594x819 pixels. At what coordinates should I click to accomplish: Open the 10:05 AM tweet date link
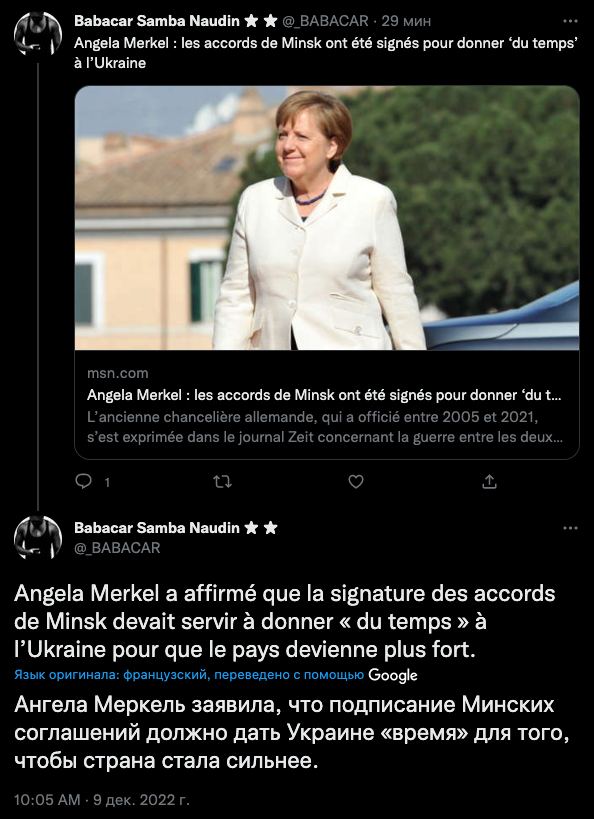(102, 800)
